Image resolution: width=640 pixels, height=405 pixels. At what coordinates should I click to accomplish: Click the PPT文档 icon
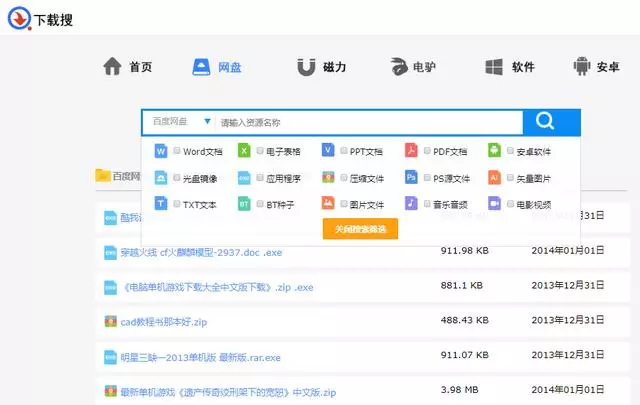coord(328,150)
